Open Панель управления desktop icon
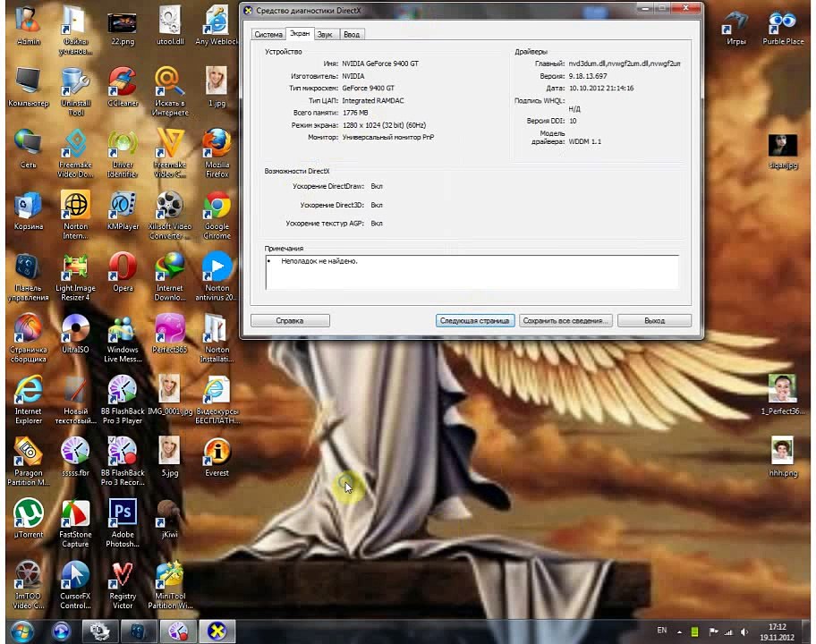This screenshot has height=644, width=816. pyautogui.click(x=28, y=276)
